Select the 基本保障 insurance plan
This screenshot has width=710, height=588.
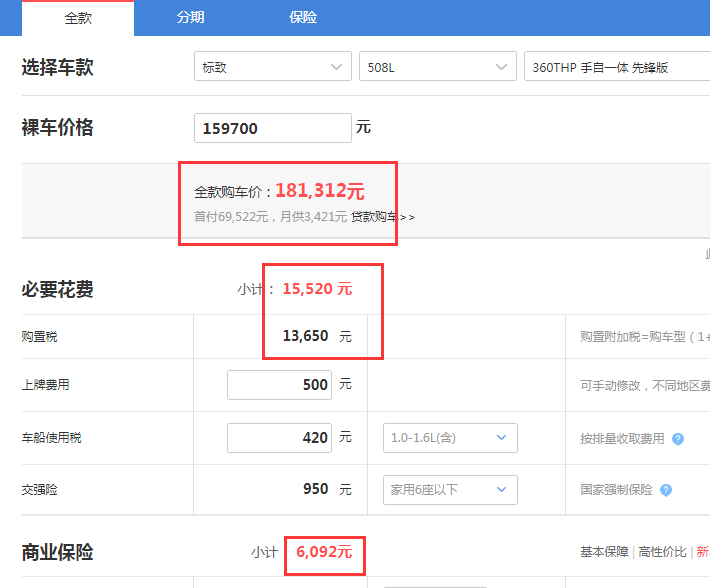click(x=604, y=552)
